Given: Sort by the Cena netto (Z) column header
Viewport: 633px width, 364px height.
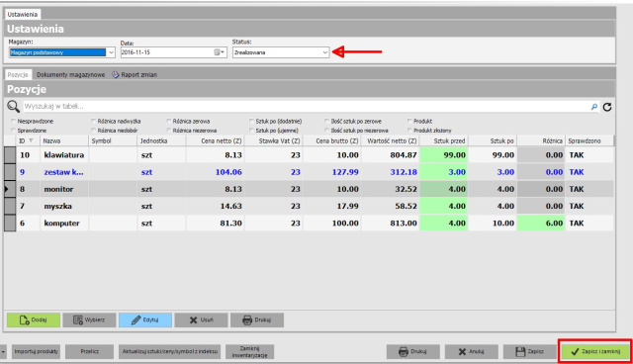Looking at the screenshot, I should 216,140.
